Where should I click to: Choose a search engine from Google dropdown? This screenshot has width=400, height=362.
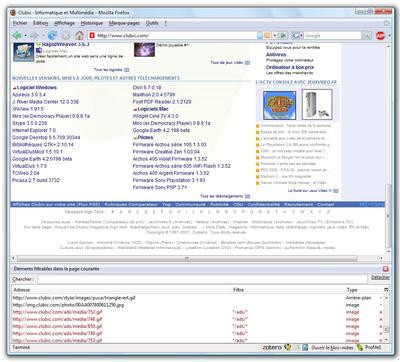297,35
